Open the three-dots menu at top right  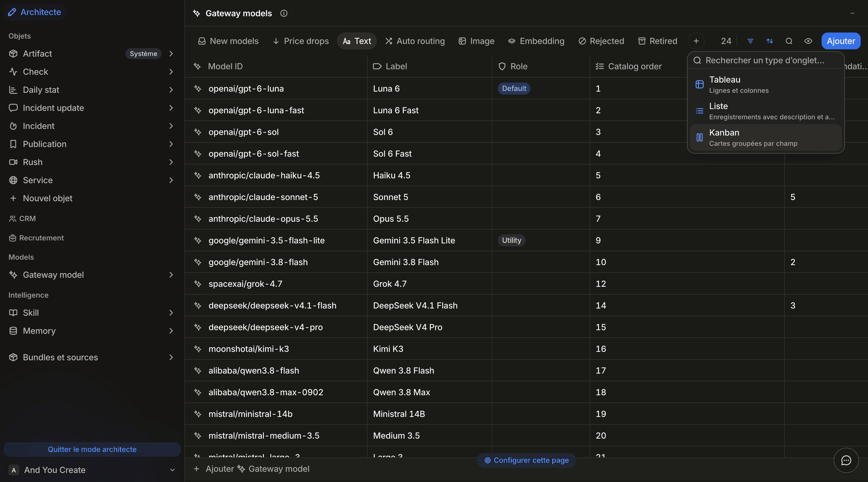tap(852, 13)
